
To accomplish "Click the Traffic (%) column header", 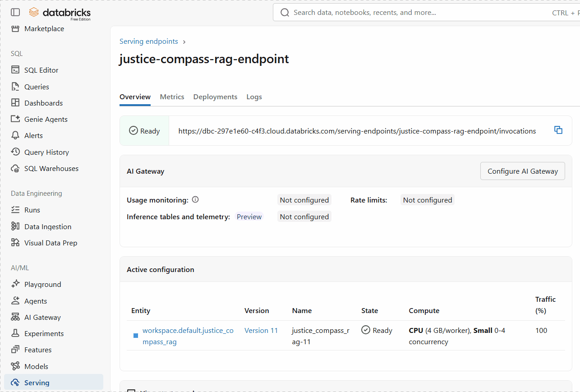I will coord(545,305).
